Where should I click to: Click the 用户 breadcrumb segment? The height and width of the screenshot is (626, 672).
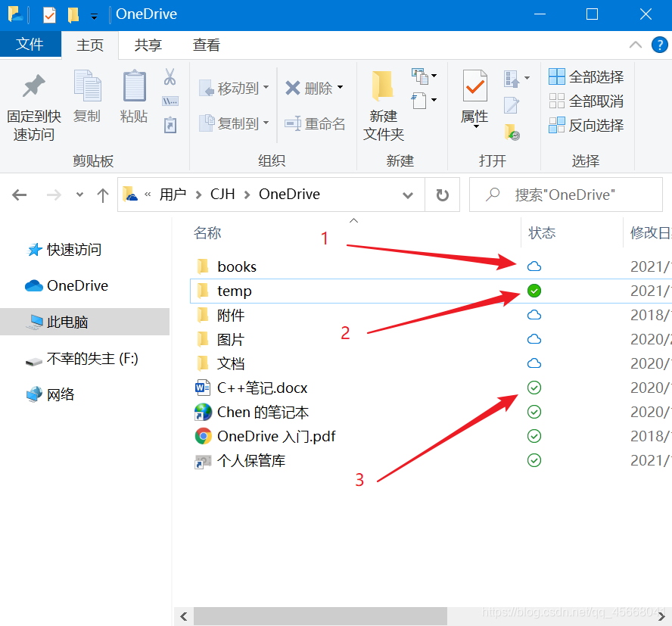[x=173, y=195]
